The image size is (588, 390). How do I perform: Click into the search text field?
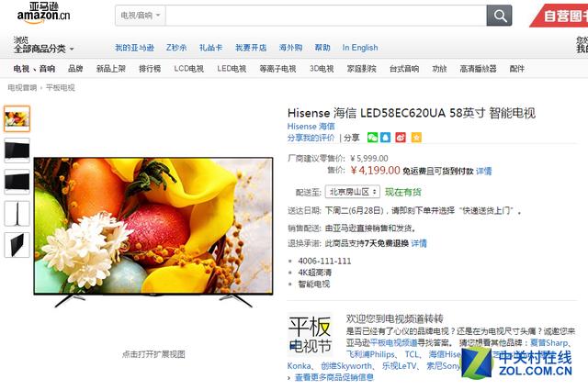click(x=326, y=16)
